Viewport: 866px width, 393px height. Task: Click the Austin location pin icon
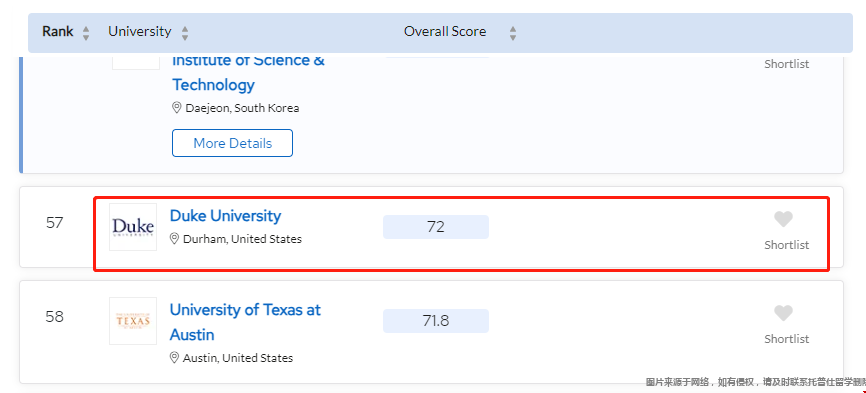(x=175, y=358)
